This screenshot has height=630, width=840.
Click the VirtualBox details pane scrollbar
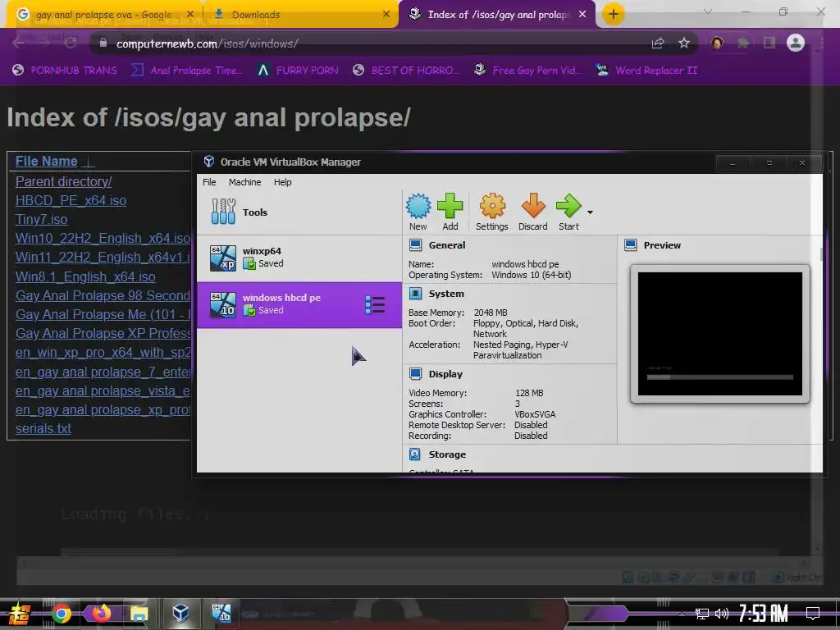coord(820,254)
